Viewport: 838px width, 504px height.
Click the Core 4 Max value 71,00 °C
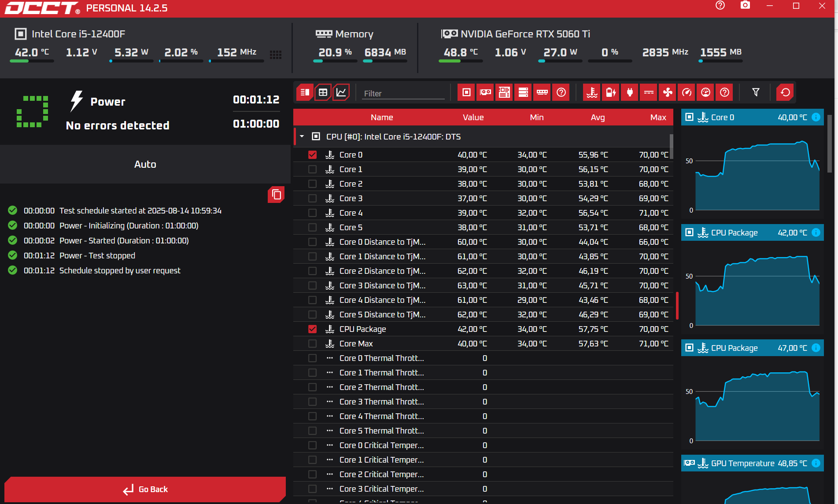(653, 213)
